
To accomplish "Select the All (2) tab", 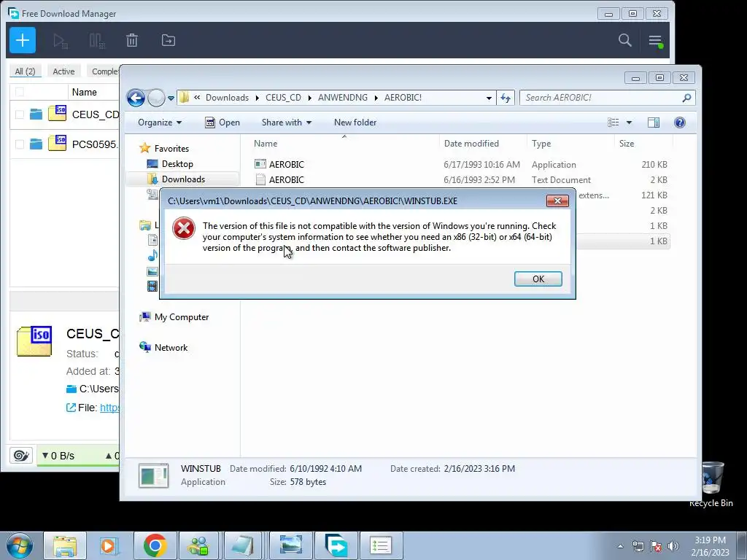I will [26, 71].
